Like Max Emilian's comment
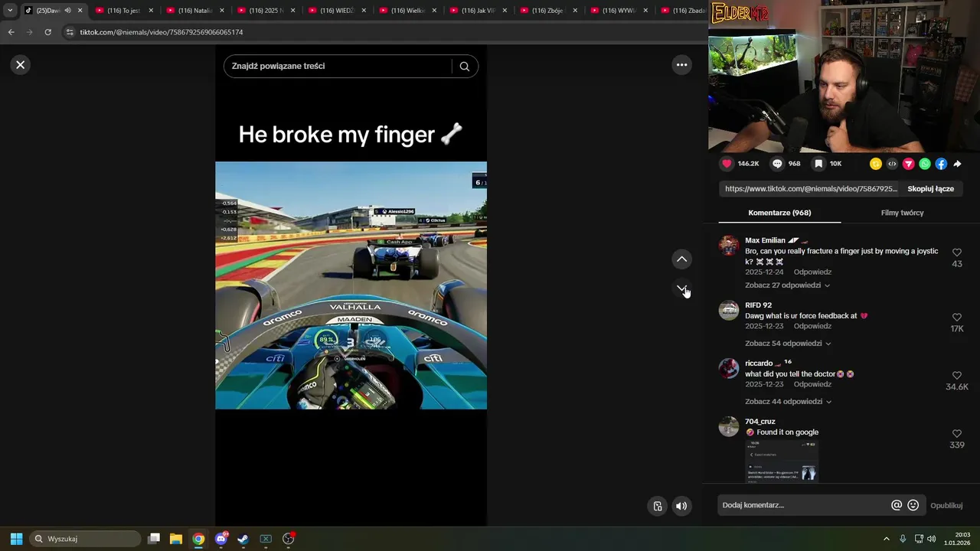 (957, 253)
